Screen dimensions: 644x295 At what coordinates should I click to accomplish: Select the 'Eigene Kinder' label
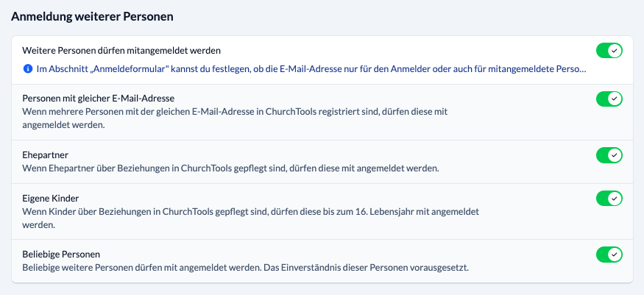pos(51,199)
